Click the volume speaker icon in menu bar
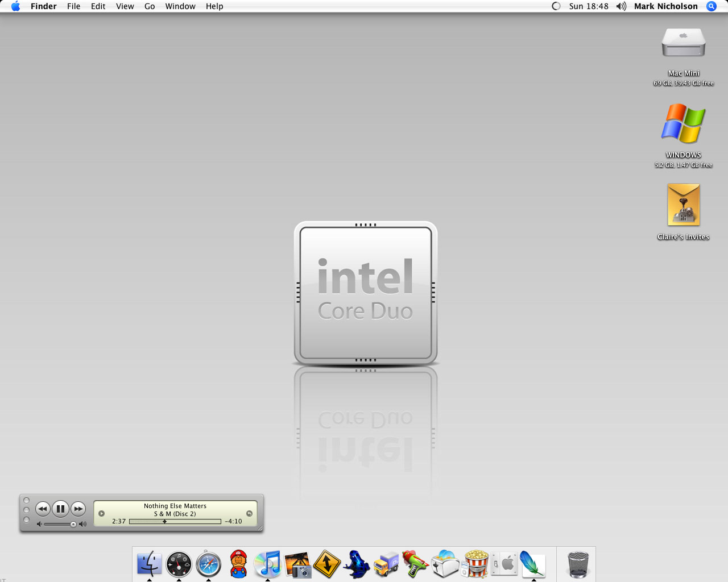The image size is (728, 582). pos(621,6)
